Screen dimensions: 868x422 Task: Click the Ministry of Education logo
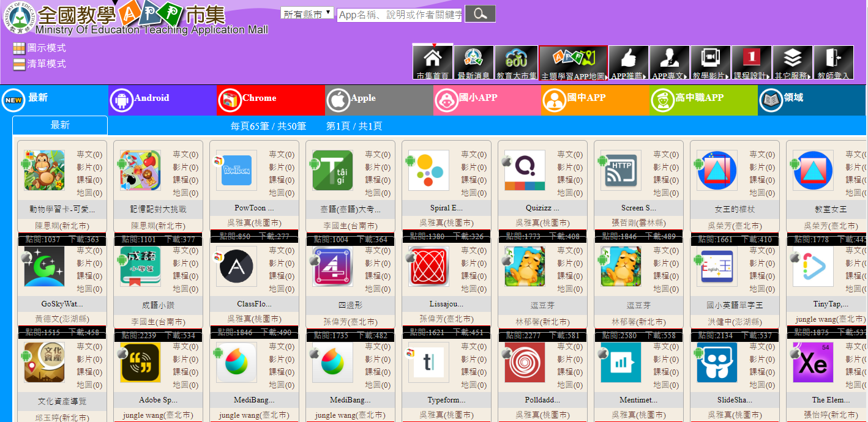tap(19, 18)
